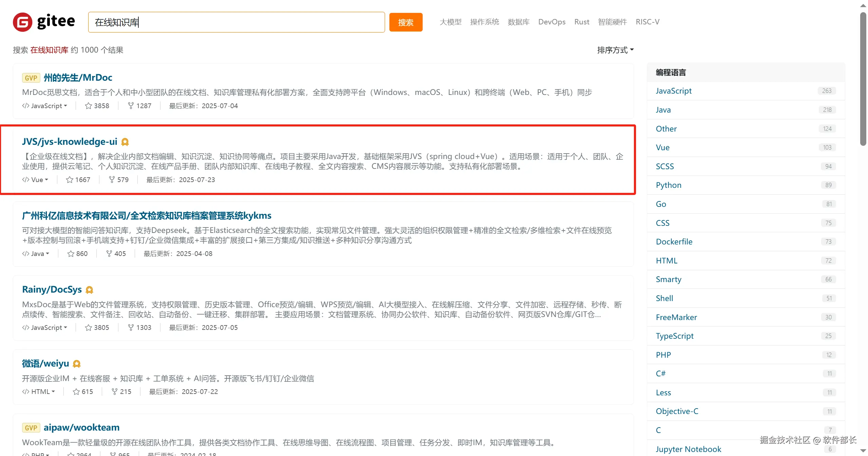
Task: Open the 大模型 topic in the header
Action: point(450,22)
